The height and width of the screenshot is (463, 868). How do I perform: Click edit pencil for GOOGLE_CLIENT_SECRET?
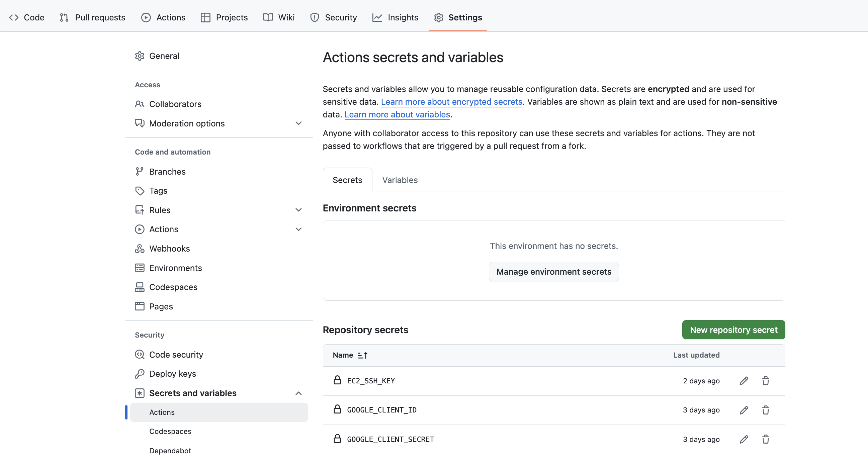[744, 439]
